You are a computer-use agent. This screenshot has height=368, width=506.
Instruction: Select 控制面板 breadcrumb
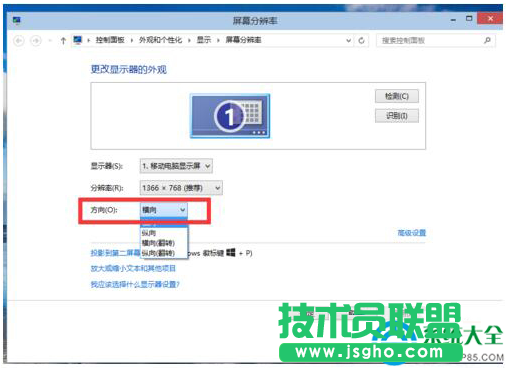[x=110, y=40]
